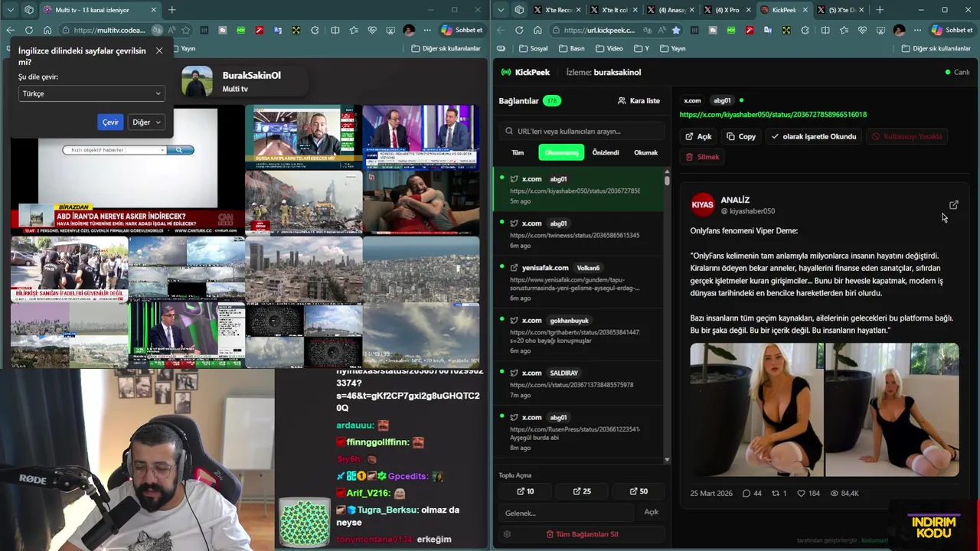Open the Türkçe target language dropdown
The image size is (980, 551).
tap(92, 93)
